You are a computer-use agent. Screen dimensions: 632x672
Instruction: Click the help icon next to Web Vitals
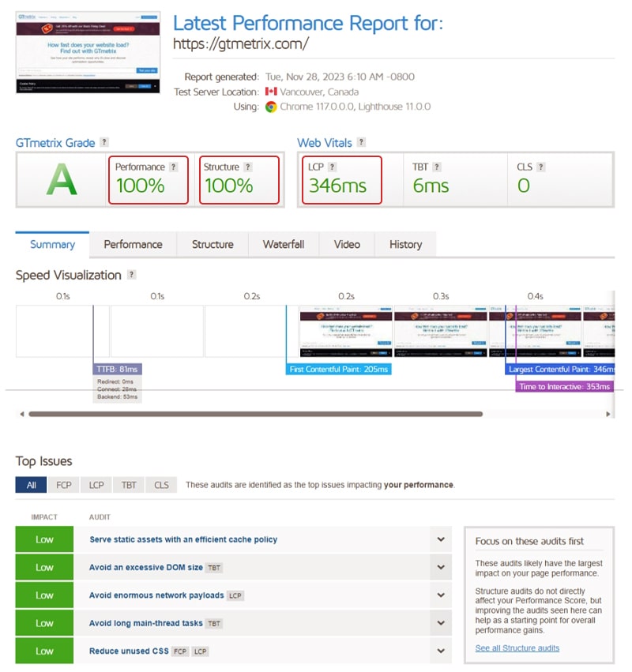[x=362, y=142]
